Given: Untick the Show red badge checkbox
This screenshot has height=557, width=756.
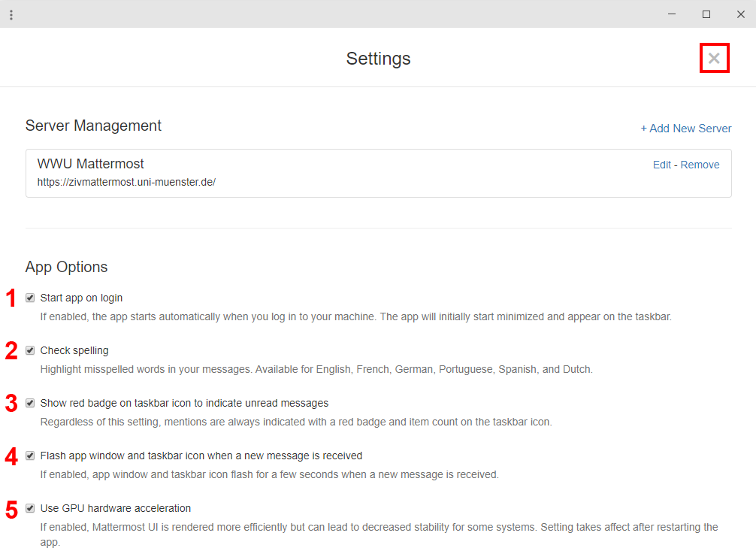Looking at the screenshot, I should coord(30,403).
